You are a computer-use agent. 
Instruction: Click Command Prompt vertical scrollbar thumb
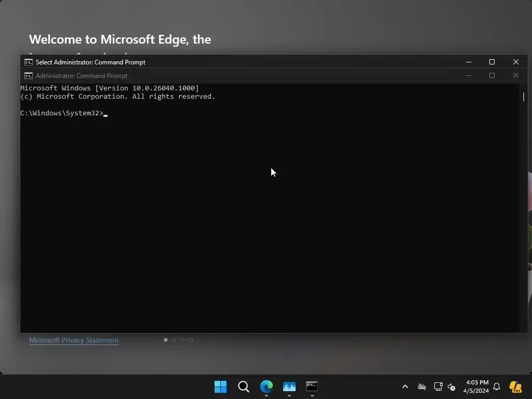(524, 97)
